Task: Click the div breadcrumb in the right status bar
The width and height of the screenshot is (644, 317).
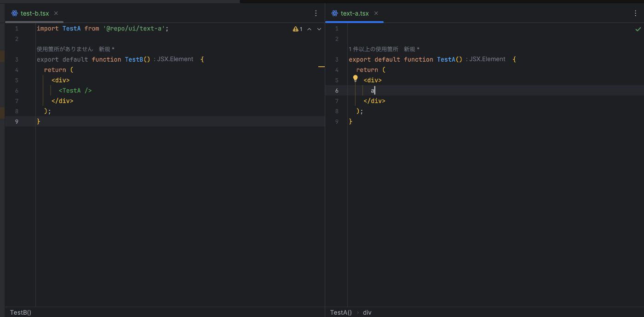Action: tap(367, 312)
